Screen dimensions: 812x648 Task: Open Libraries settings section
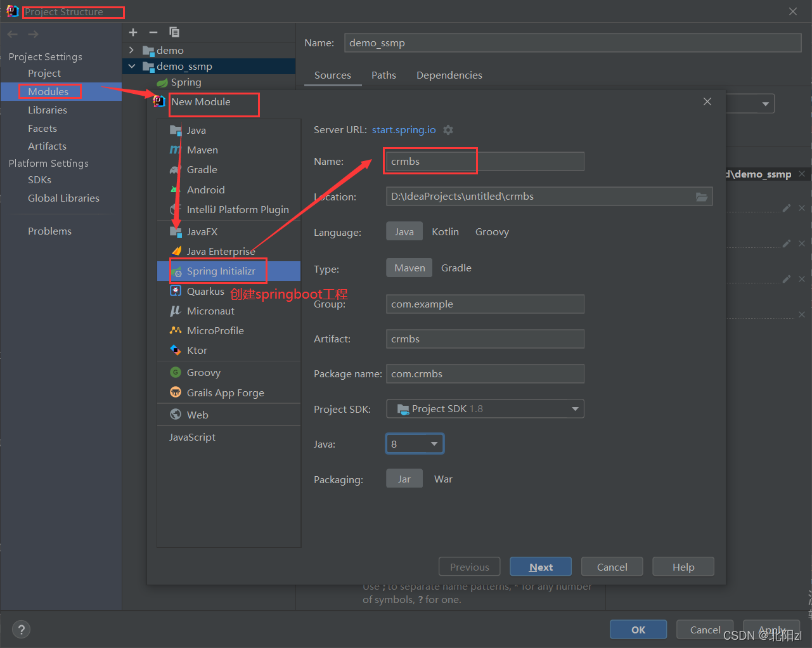click(x=48, y=110)
